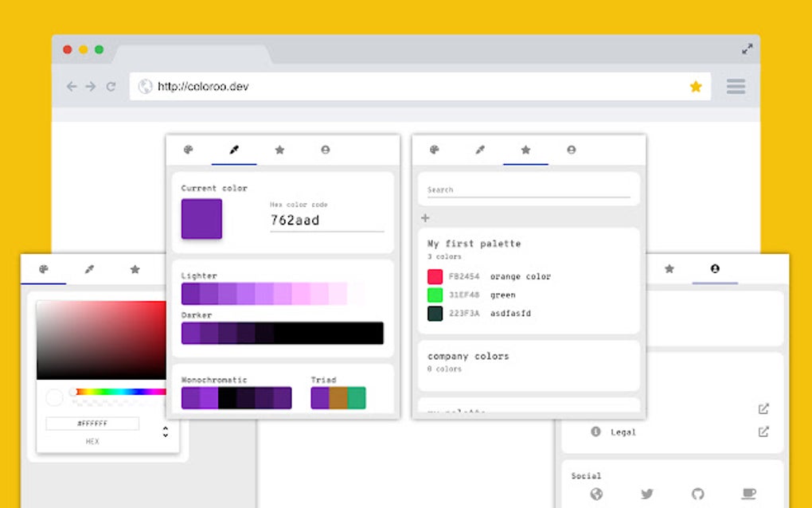
Task: Click the hex field up stepper arrow
Action: [166, 428]
